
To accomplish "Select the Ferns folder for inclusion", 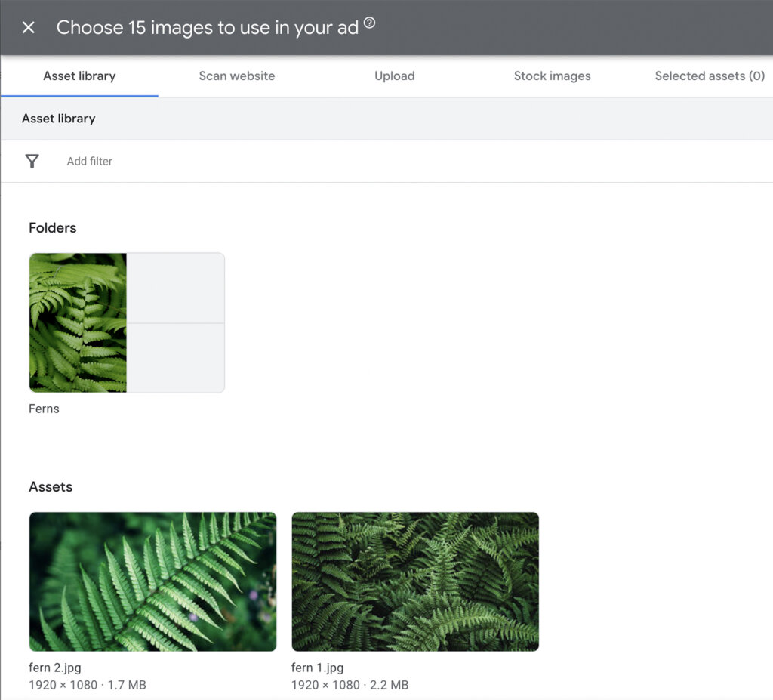I will pyautogui.click(x=126, y=322).
